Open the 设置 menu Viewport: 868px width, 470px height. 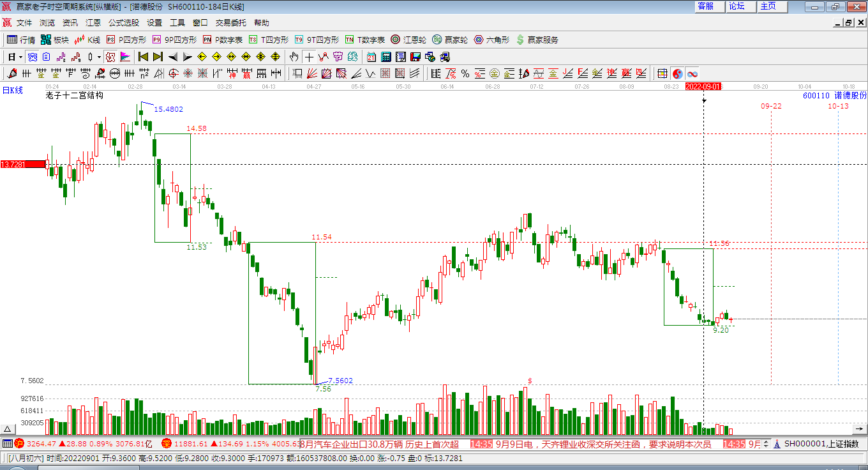pyautogui.click(x=154, y=22)
